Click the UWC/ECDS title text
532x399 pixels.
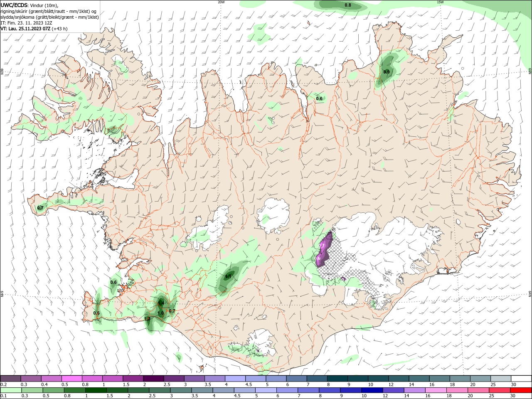click(x=14, y=5)
